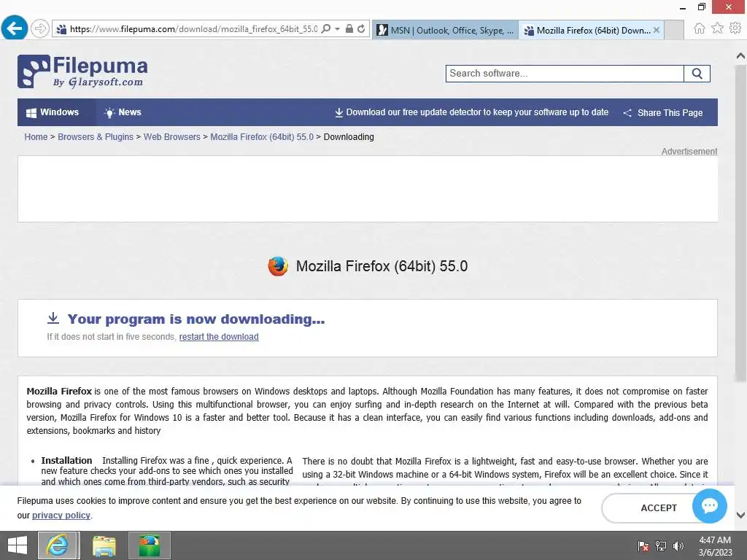Open Browsers & Plugins breadcrumb
Viewport: 747px width, 560px height.
click(96, 136)
